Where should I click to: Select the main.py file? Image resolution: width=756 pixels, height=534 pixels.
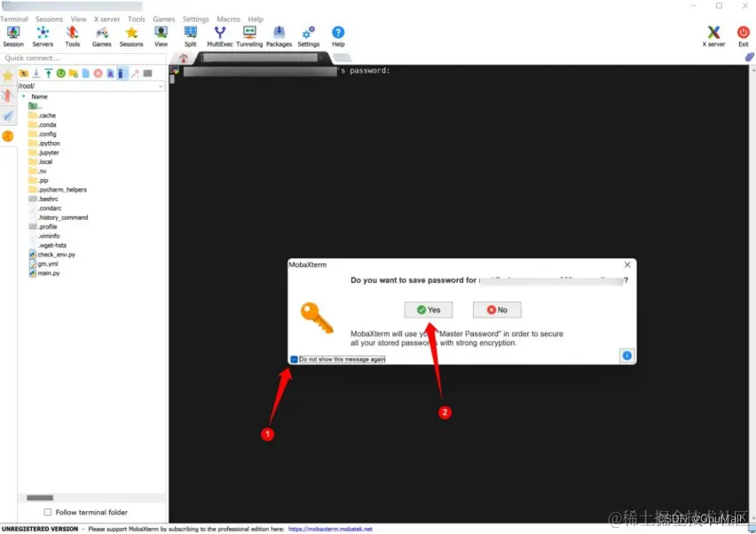click(x=44, y=273)
